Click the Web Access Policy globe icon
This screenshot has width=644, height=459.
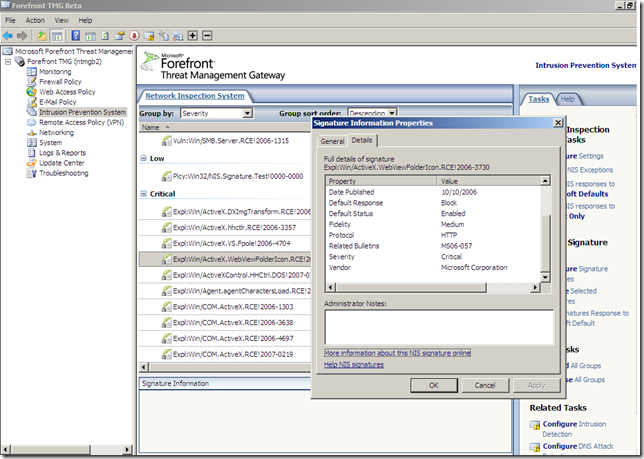32,92
